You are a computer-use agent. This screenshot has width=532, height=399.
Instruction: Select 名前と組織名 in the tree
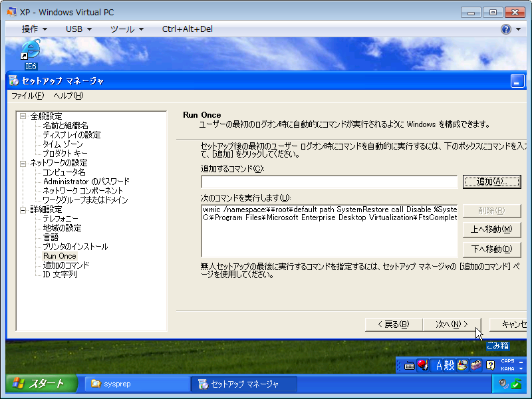[x=65, y=126]
